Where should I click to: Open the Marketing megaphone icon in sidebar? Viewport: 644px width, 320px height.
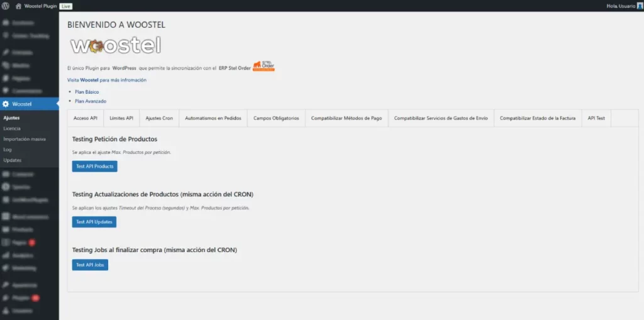coord(5,268)
